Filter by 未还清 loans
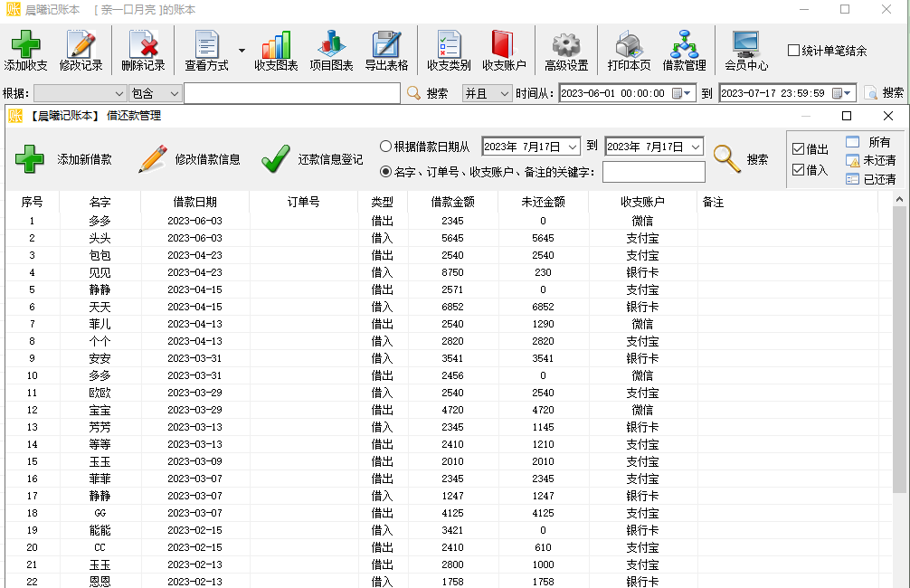 870,160
